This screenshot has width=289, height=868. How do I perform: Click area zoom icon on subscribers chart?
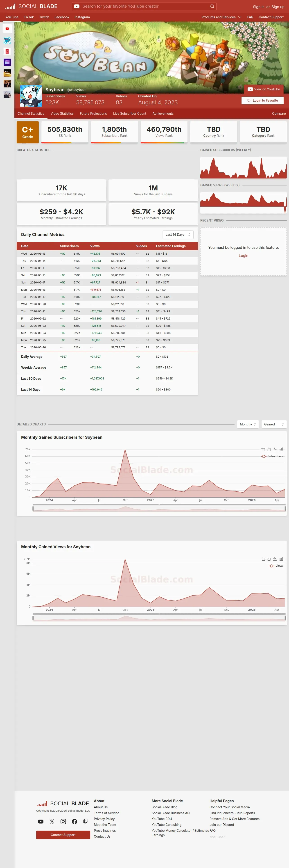tap(263, 449)
